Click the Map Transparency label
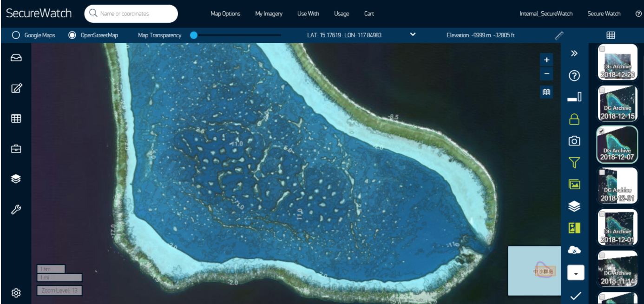Screen dimensions: 644x304 [x=159, y=35]
